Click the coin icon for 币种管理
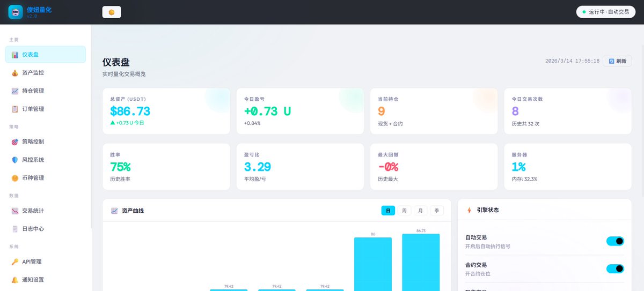 [x=15, y=178]
